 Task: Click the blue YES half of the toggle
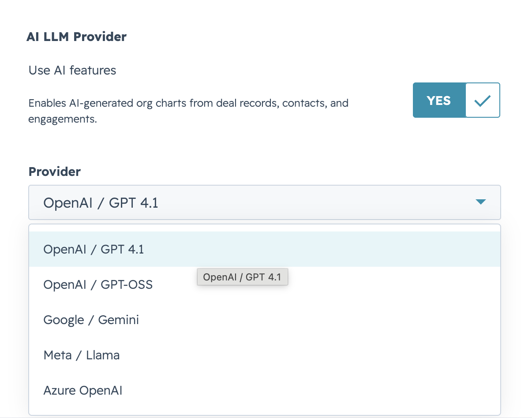click(439, 100)
